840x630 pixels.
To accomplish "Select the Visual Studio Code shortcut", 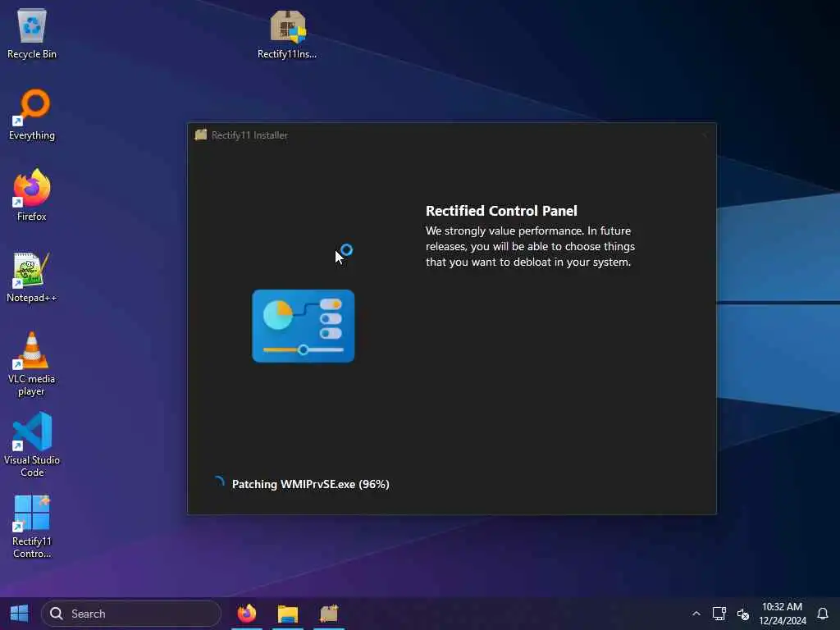I will (32, 445).
